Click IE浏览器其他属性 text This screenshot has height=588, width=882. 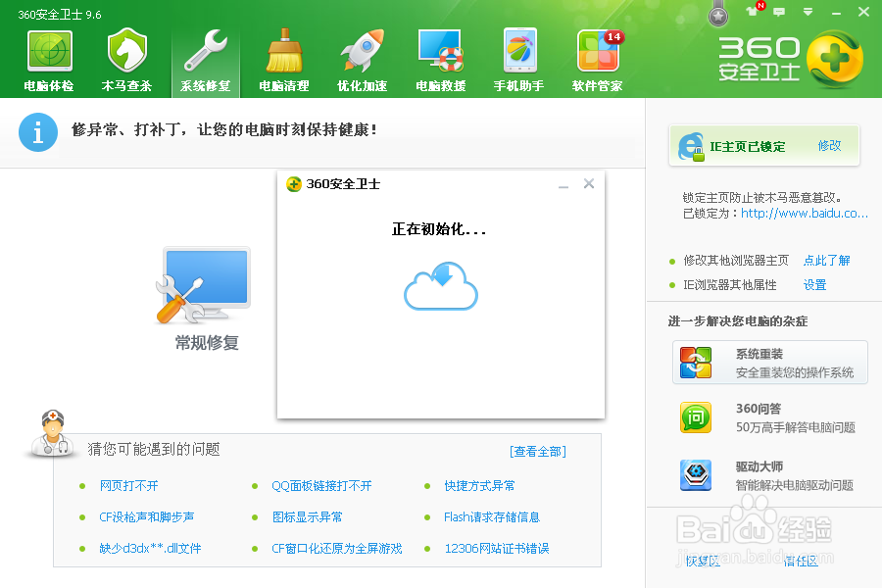[729, 285]
